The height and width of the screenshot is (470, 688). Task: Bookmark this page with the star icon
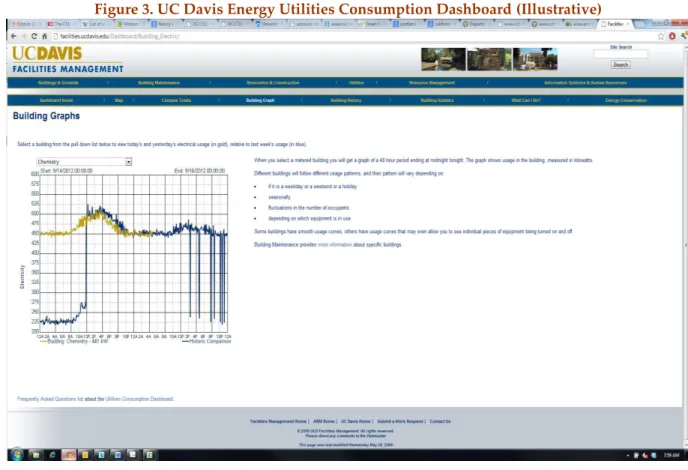click(661, 36)
